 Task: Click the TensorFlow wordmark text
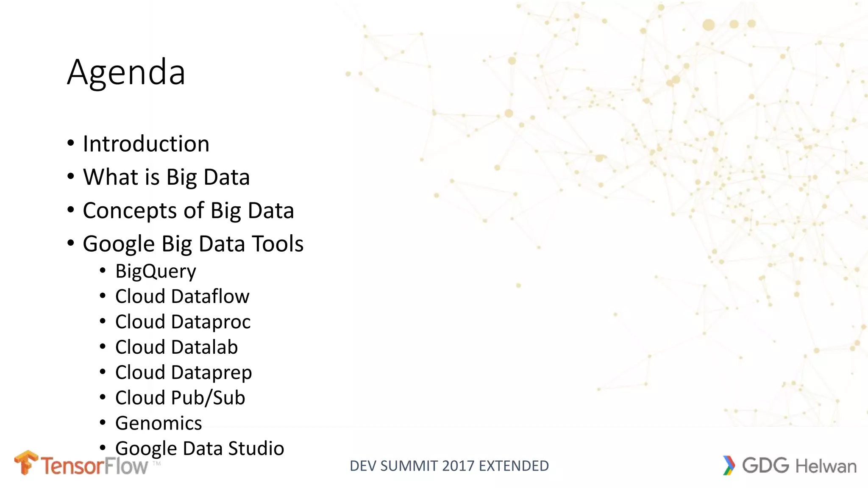click(94, 466)
